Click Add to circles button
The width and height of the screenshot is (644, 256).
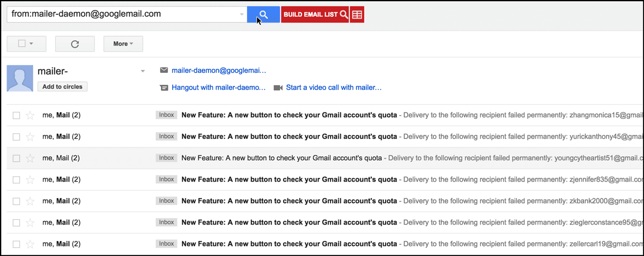(x=63, y=86)
